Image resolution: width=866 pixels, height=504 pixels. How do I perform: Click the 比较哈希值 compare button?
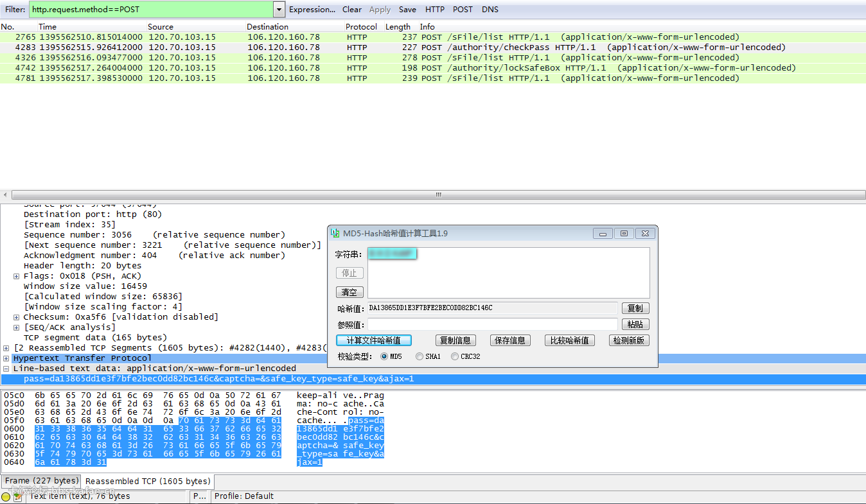[570, 340]
